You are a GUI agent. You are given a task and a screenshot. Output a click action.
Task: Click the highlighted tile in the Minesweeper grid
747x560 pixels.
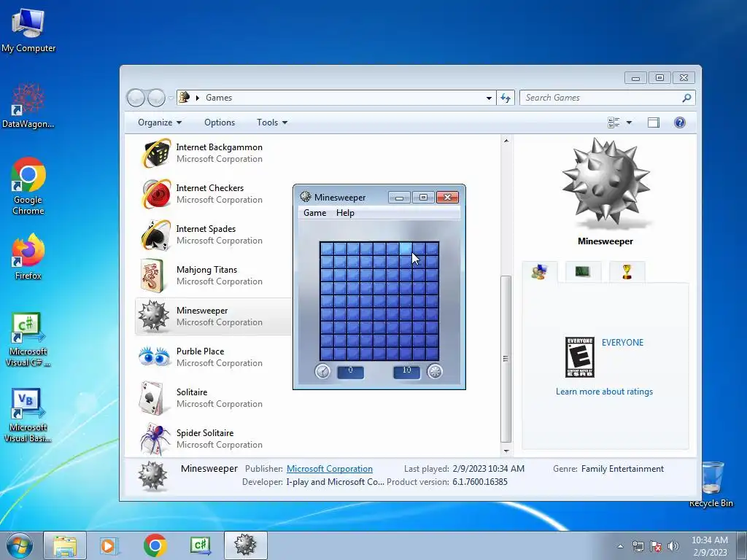pos(406,248)
